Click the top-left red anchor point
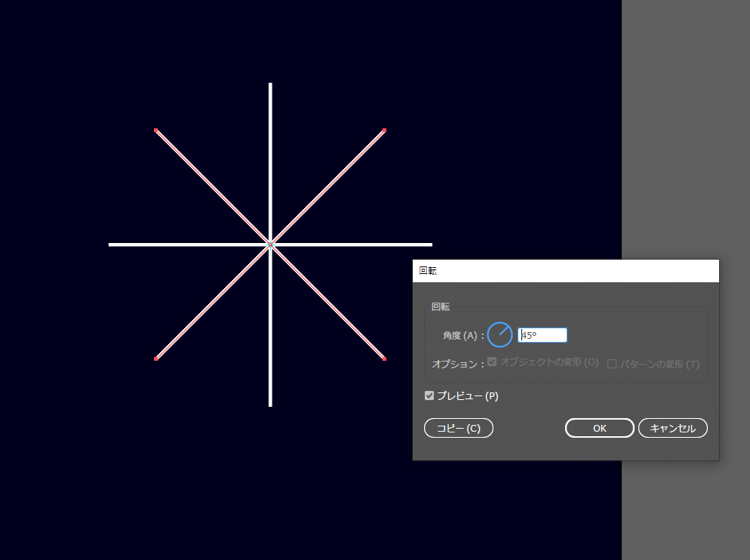Viewport: 750px width, 560px height. (x=156, y=130)
